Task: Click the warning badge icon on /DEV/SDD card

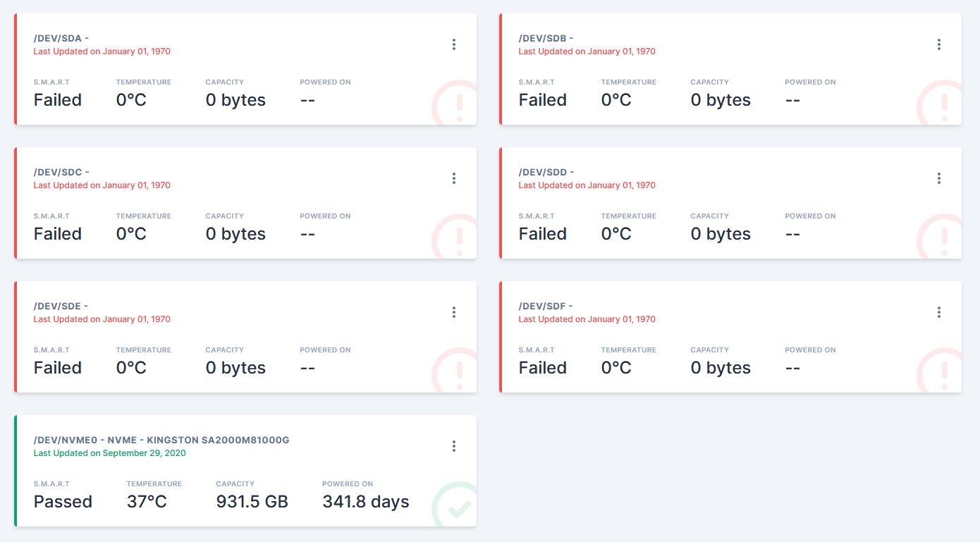Action: click(944, 238)
